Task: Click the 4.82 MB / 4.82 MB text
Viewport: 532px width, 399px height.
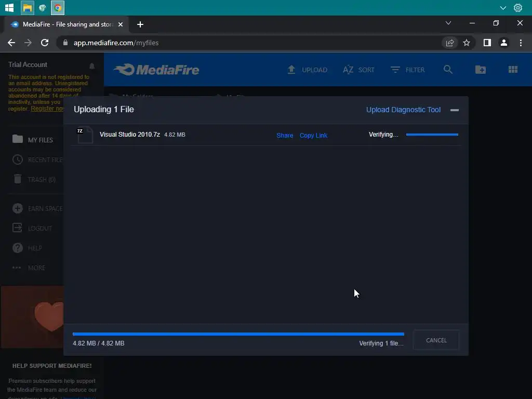Action: click(98, 343)
